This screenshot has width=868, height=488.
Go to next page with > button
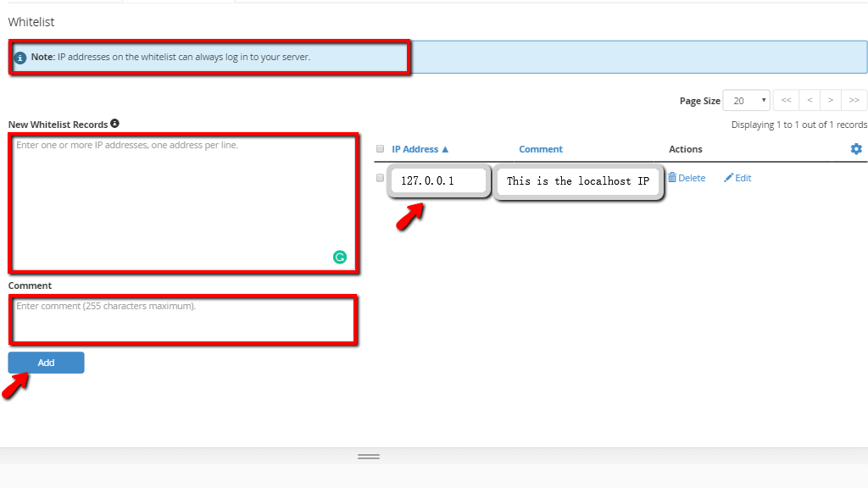831,100
